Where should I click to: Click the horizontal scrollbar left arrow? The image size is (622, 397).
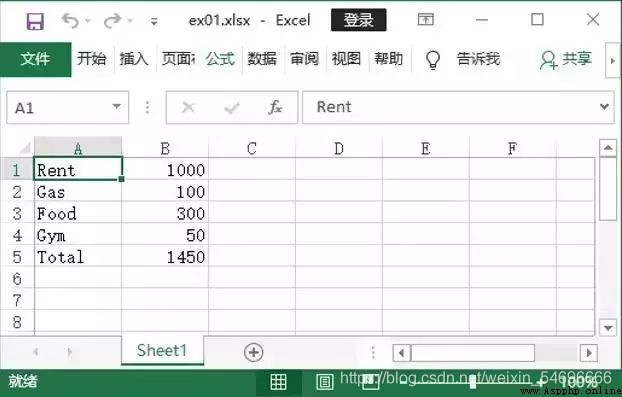coord(401,353)
